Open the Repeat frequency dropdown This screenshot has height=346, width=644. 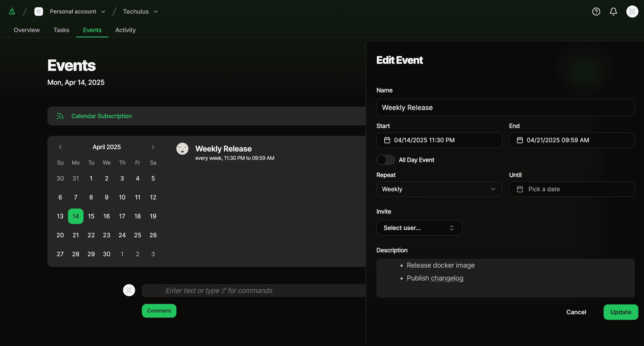coord(439,189)
